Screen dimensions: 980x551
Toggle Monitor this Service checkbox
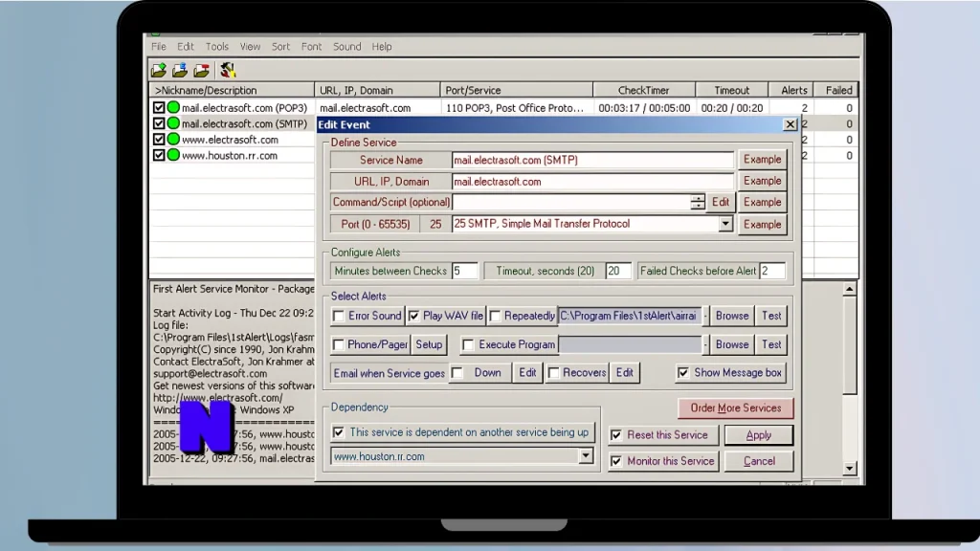[x=616, y=461]
